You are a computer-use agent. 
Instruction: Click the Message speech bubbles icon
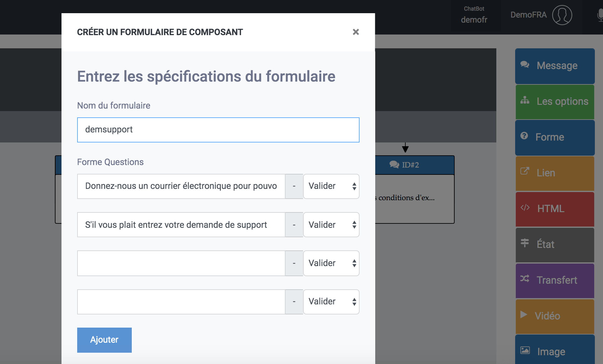[x=525, y=65]
